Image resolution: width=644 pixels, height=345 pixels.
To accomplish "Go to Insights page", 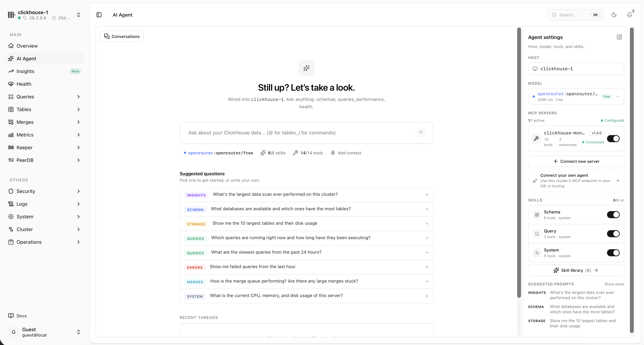I will pos(45,71).
